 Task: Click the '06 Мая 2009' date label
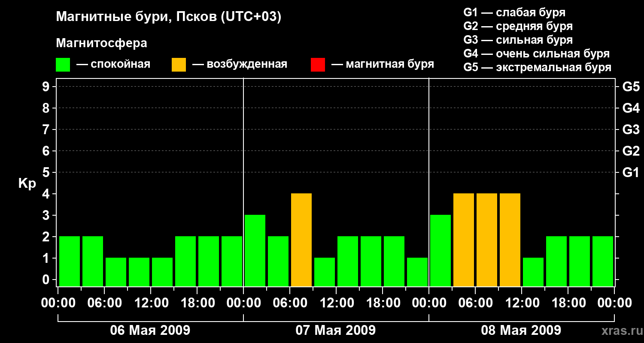pos(150,330)
